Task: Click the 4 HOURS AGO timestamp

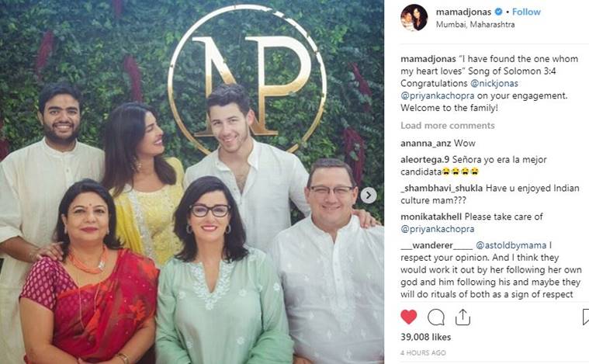Action: [x=423, y=352]
